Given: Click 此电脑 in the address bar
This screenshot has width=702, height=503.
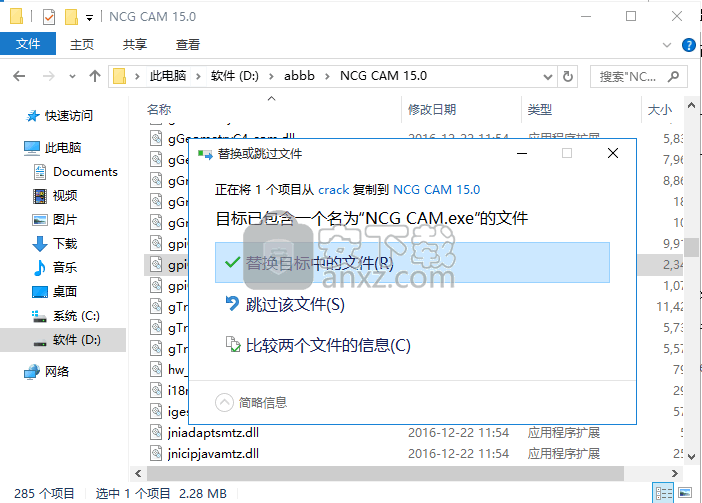Looking at the screenshot, I should click(x=167, y=76).
